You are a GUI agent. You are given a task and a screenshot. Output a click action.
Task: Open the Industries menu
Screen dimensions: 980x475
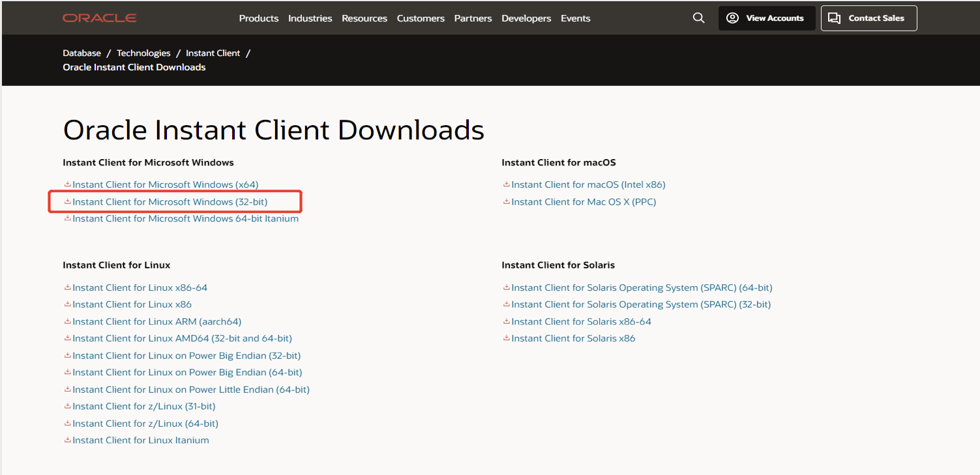tap(310, 18)
